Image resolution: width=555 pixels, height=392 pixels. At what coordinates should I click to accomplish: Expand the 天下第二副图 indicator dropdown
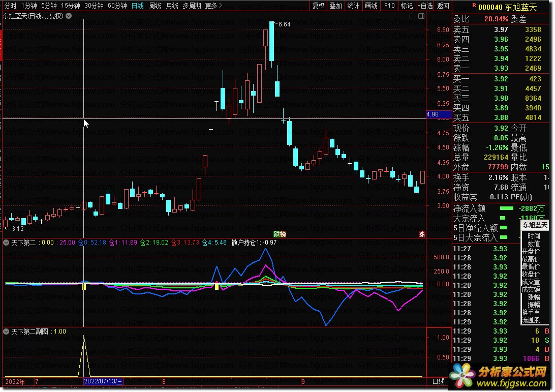[7, 331]
